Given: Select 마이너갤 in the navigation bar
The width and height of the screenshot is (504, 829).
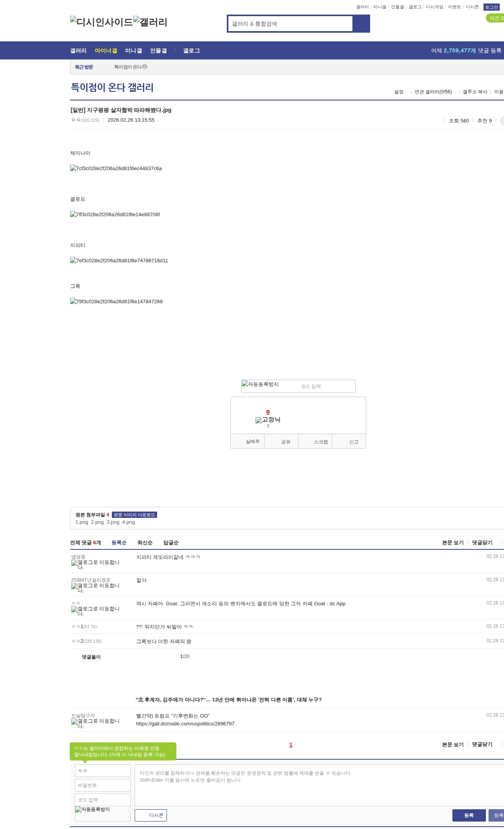Looking at the screenshot, I should pos(106,51).
